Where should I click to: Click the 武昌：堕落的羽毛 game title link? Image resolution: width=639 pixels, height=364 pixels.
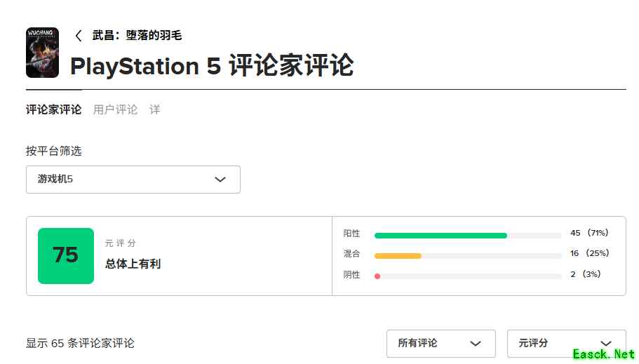point(137,36)
